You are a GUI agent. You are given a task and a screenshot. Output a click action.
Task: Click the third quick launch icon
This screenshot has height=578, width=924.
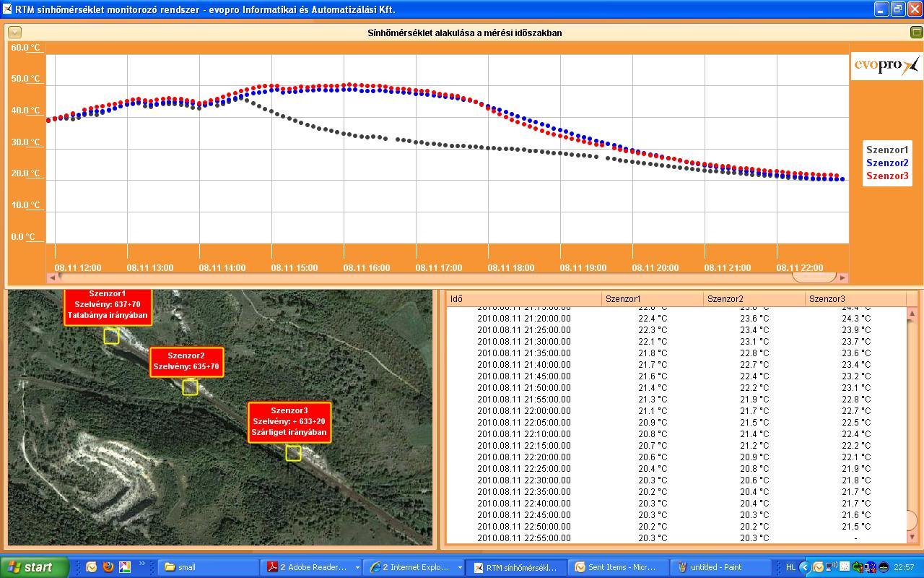coord(124,567)
